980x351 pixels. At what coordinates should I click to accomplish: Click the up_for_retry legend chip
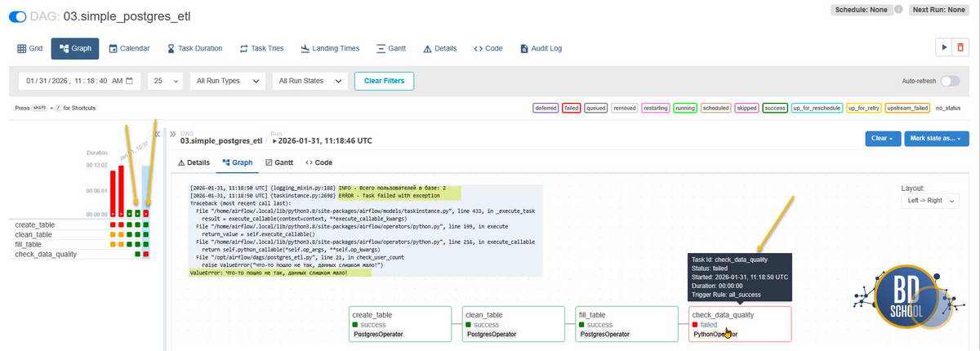[x=863, y=108]
